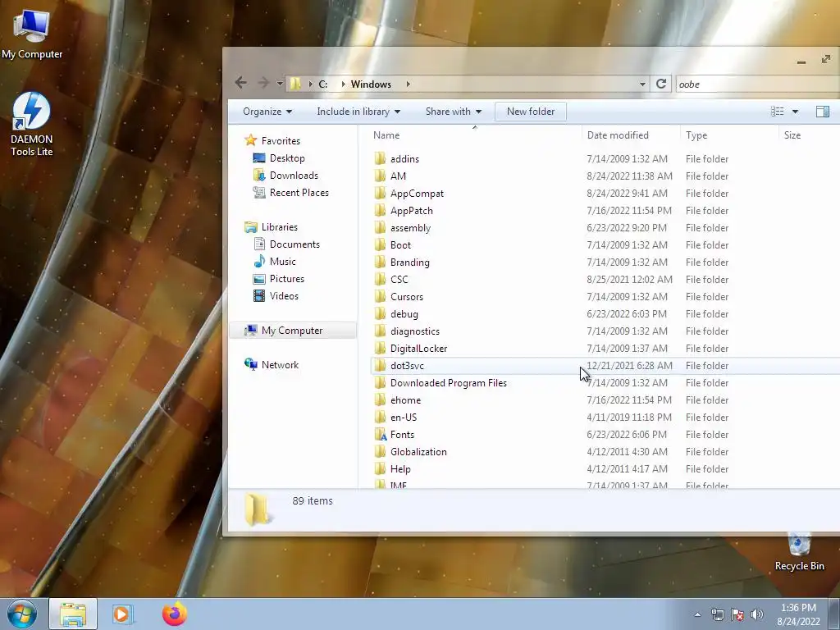The height and width of the screenshot is (630, 840).
Task: Click the Forward navigation arrow
Action: coord(263,83)
